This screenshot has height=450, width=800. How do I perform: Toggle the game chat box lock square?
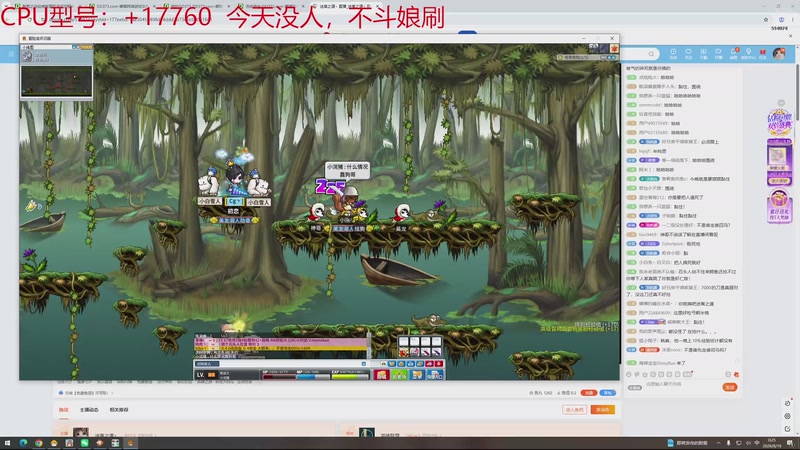(x=363, y=364)
